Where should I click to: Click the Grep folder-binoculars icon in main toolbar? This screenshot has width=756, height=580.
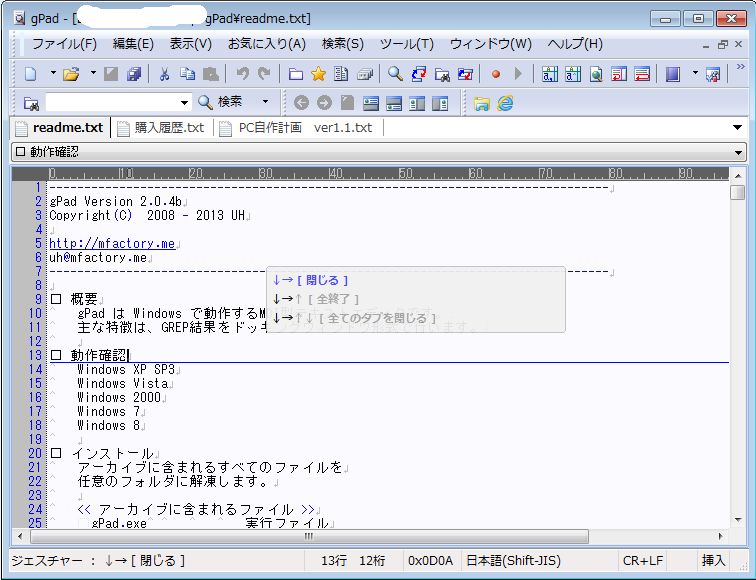[x=442, y=74]
